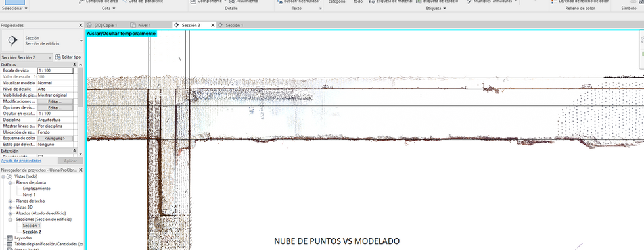Select the Múltiples armaduras tool

[x=492, y=1]
